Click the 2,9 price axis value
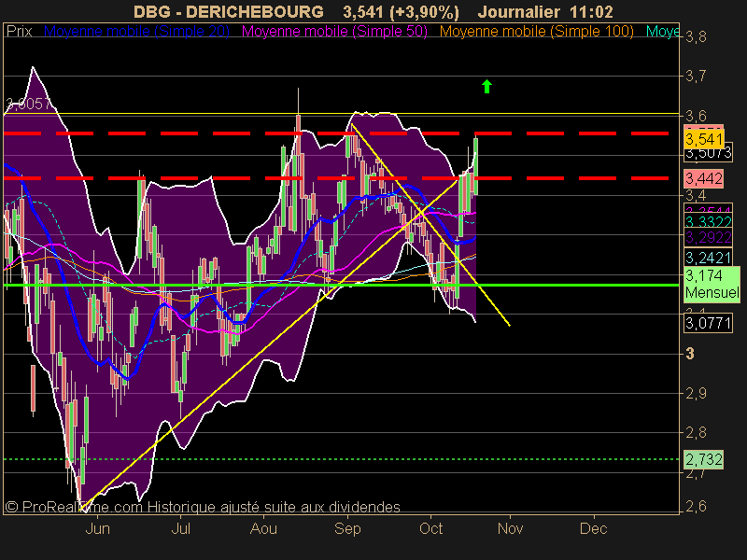Screen dimensions: 747x560 pyautogui.click(x=696, y=393)
